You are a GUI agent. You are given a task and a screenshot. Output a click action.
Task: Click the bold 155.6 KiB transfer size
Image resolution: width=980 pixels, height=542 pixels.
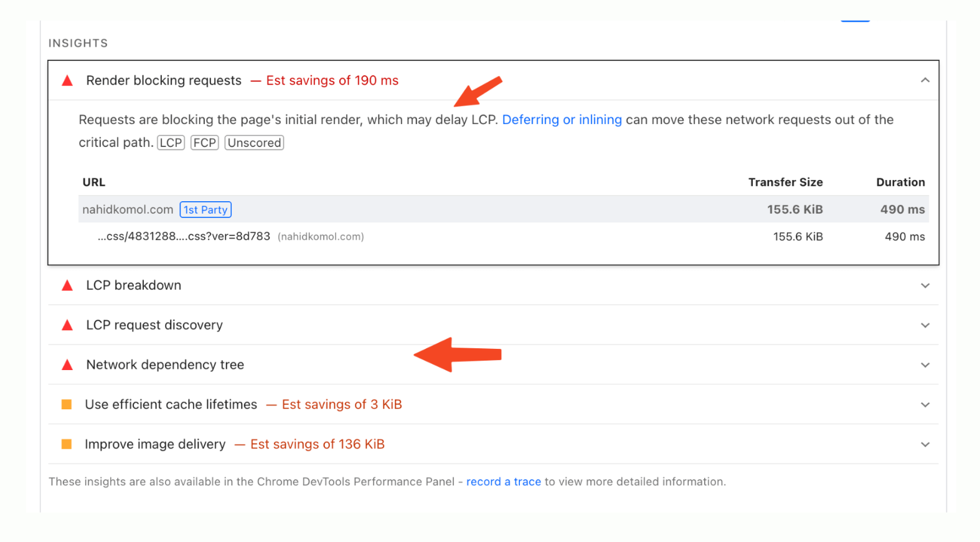(795, 210)
